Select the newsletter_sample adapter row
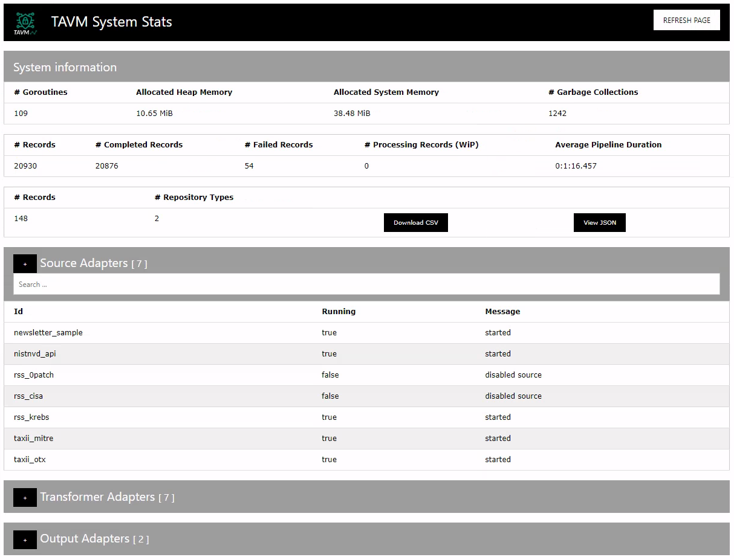This screenshot has height=560, width=734. [x=48, y=333]
